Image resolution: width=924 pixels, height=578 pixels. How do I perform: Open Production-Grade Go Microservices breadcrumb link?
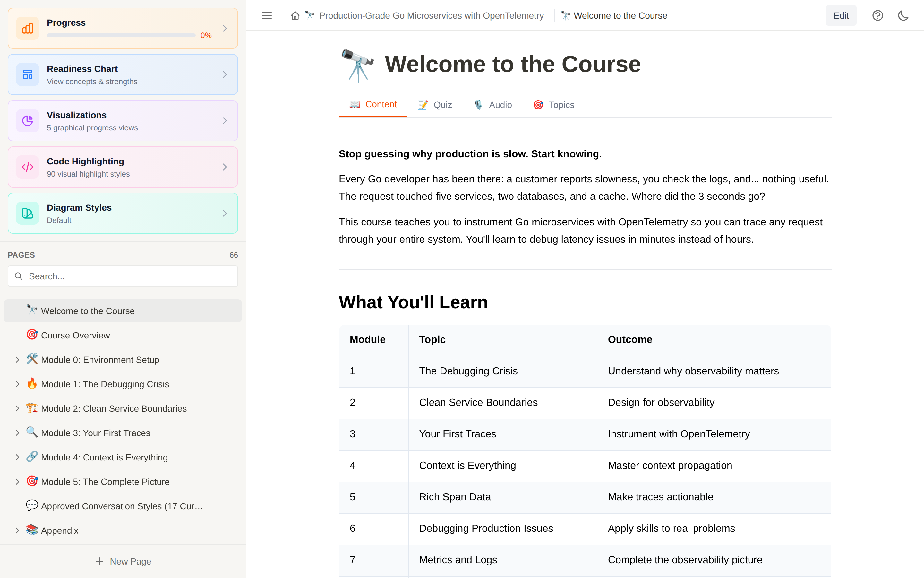(431, 16)
